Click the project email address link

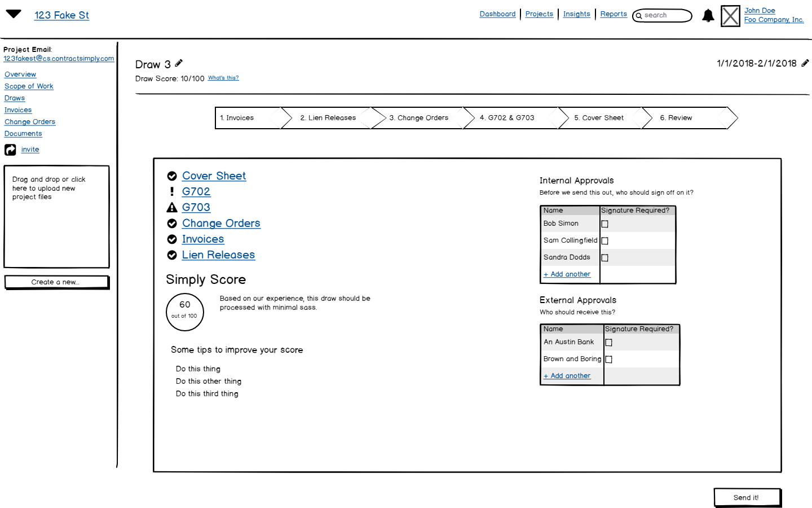click(59, 59)
